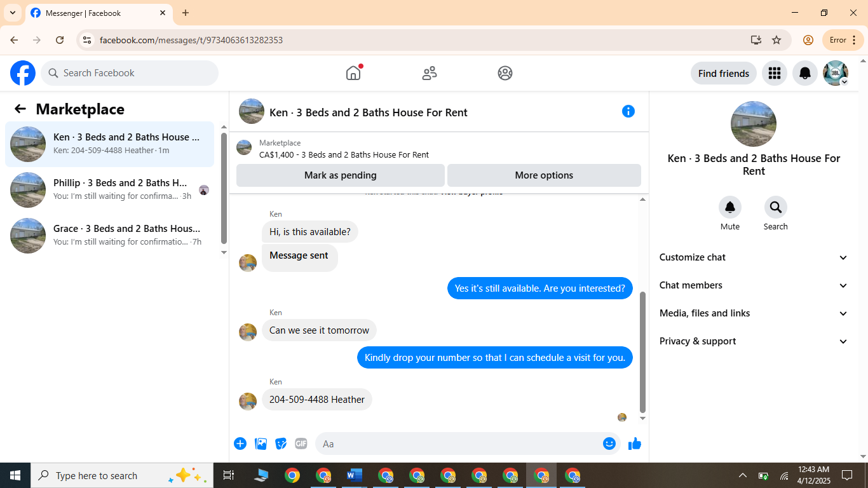Open the Phillip house rental conversation

110,190
